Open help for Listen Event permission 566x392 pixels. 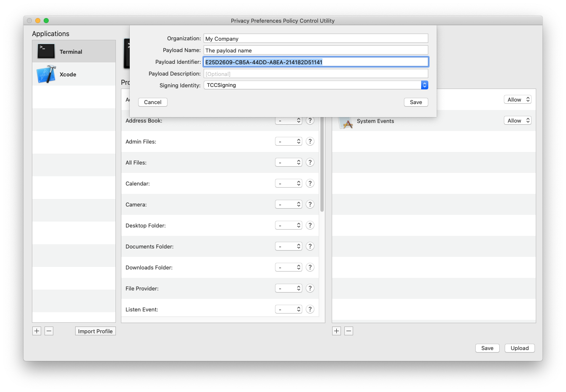(x=310, y=309)
